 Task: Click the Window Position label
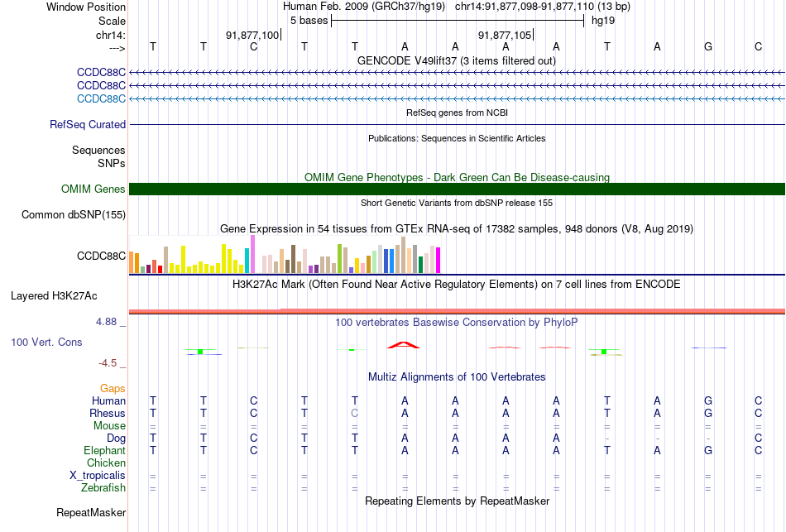point(86,7)
